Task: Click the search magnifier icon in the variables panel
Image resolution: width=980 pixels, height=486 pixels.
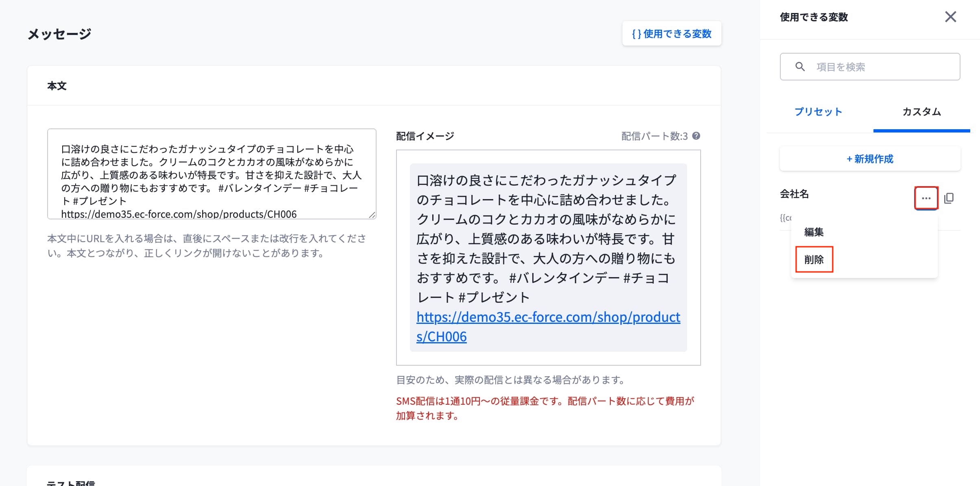Action: 800,67
